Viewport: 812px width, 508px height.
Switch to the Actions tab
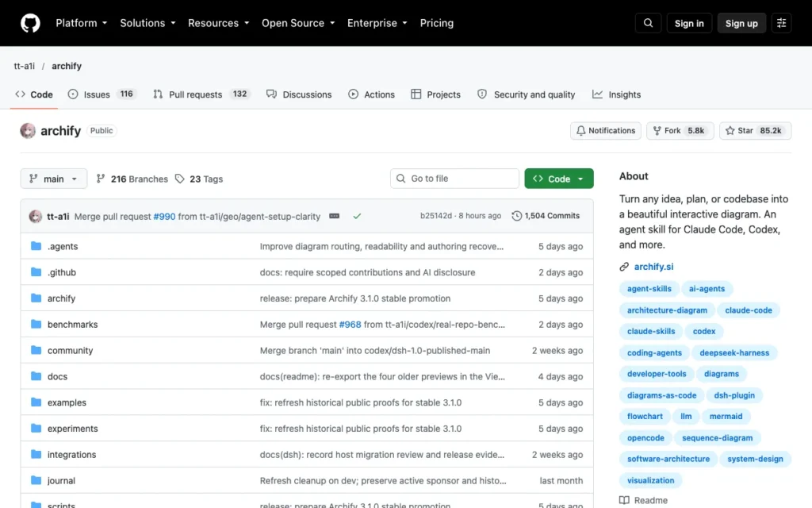click(x=371, y=94)
